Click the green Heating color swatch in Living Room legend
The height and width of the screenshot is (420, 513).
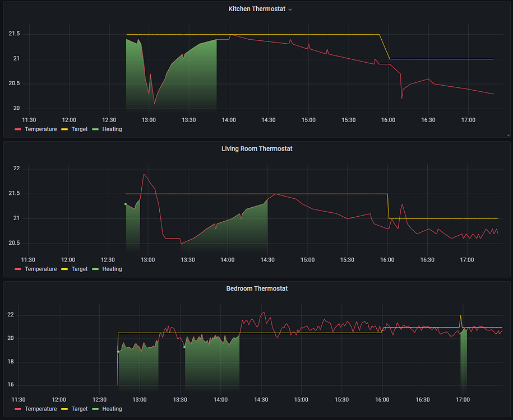[x=95, y=269]
